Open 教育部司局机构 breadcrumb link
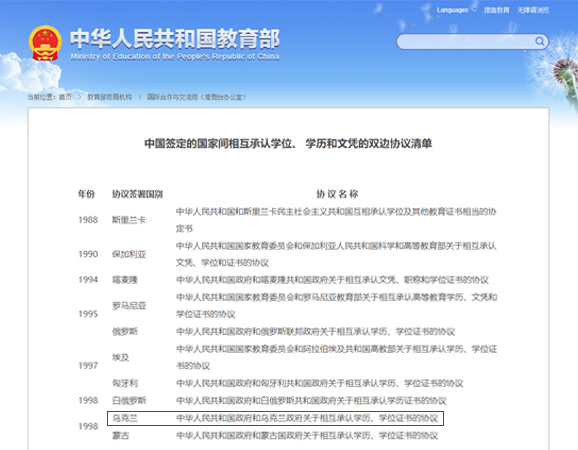578x450 pixels. 109,97
